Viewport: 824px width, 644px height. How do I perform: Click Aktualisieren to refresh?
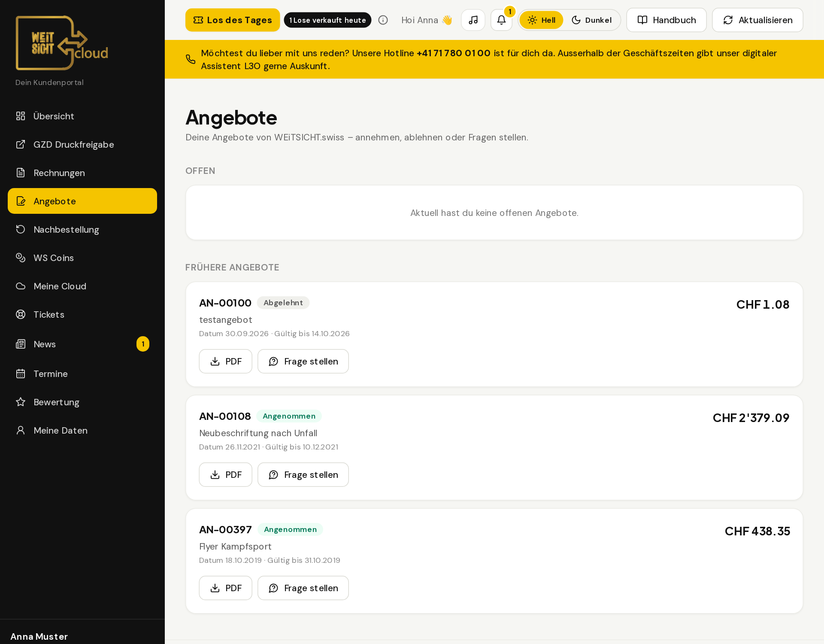757,20
